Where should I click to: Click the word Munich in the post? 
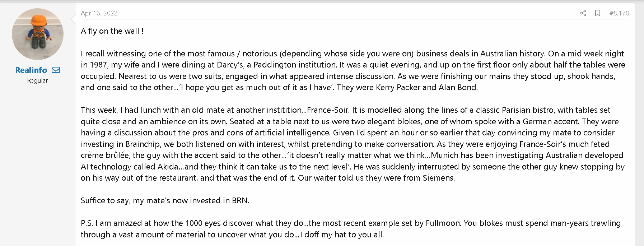[444, 156]
